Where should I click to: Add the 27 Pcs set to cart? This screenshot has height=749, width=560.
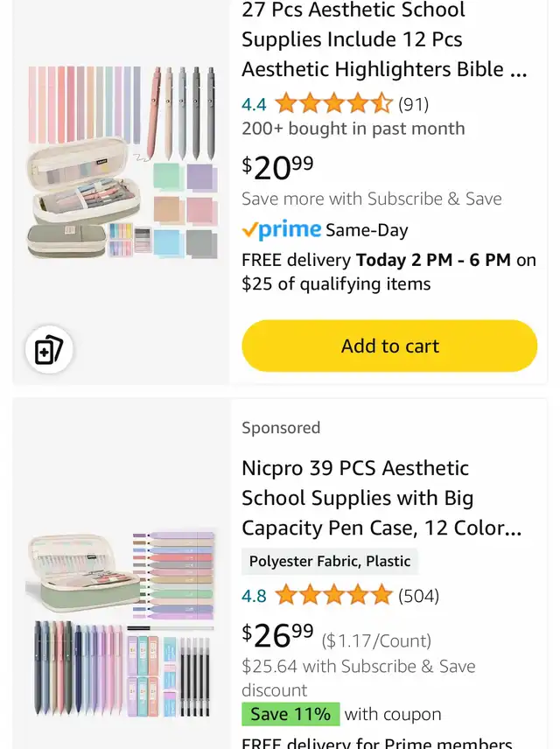pos(389,346)
